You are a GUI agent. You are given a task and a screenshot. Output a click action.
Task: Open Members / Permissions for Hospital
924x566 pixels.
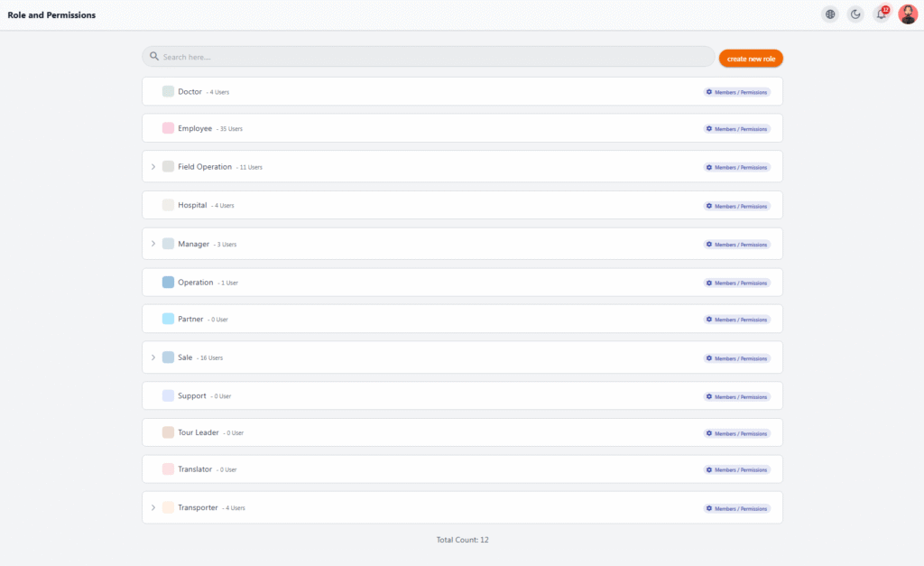coord(736,206)
